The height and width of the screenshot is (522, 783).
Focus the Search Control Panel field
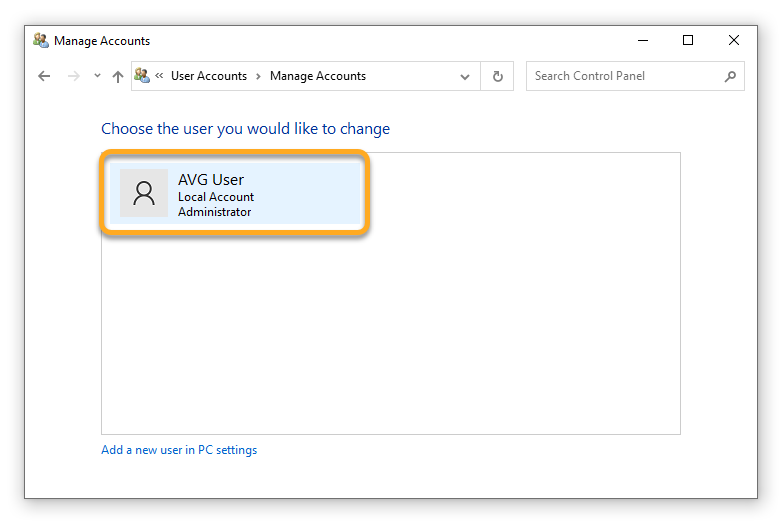pyautogui.click(x=620, y=76)
